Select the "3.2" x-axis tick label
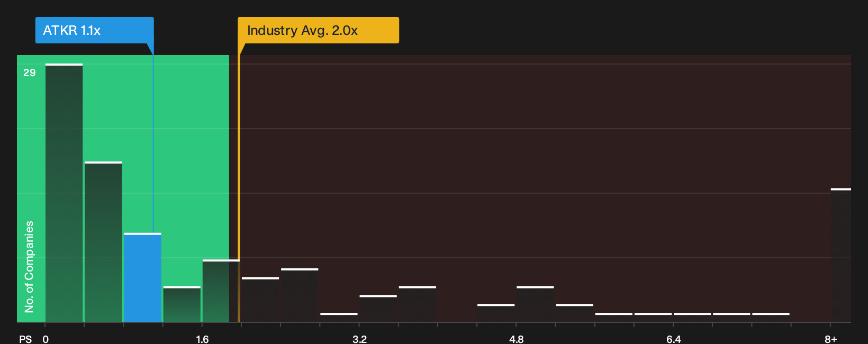The width and height of the screenshot is (868, 344). pyautogui.click(x=359, y=339)
